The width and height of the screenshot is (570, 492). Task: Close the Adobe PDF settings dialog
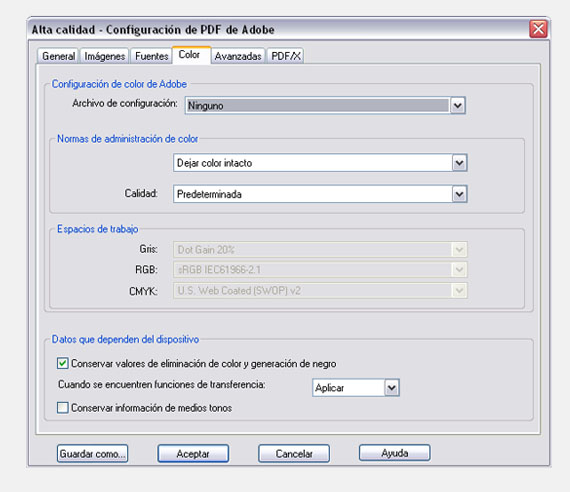[x=538, y=29]
